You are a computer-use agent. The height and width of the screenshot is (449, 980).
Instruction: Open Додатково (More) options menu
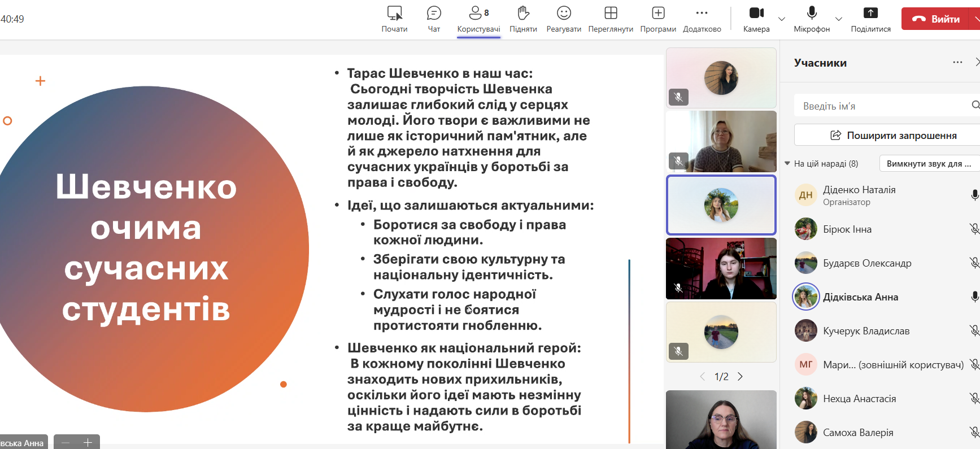(702, 19)
